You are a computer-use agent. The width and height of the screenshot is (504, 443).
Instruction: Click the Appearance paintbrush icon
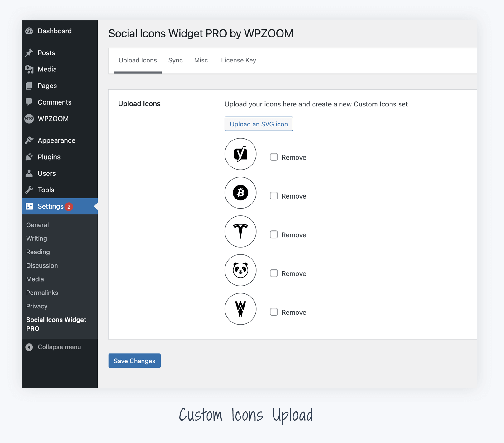pos(29,140)
